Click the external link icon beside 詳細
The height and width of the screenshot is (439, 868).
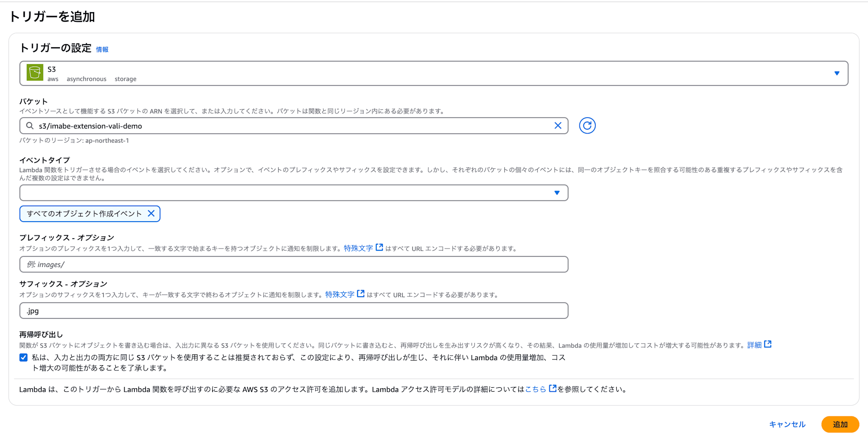(x=768, y=344)
